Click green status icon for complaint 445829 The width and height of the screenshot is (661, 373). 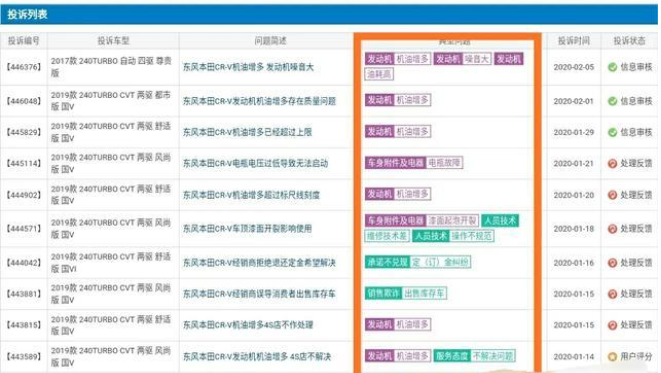(x=612, y=132)
